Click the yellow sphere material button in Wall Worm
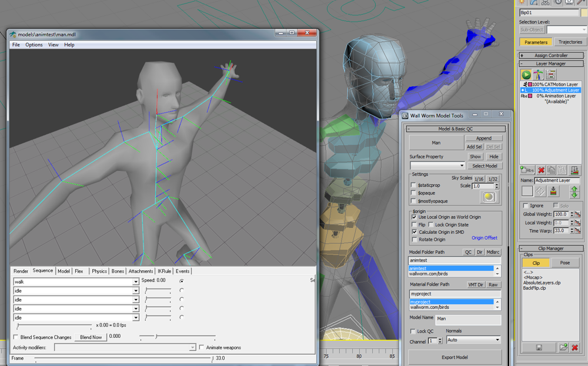 click(x=489, y=197)
